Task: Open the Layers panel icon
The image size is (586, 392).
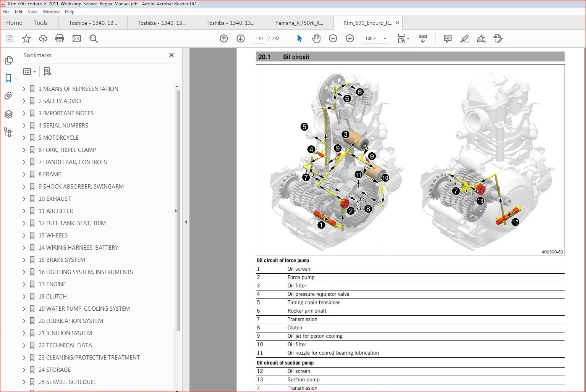Action: pyautogui.click(x=8, y=114)
